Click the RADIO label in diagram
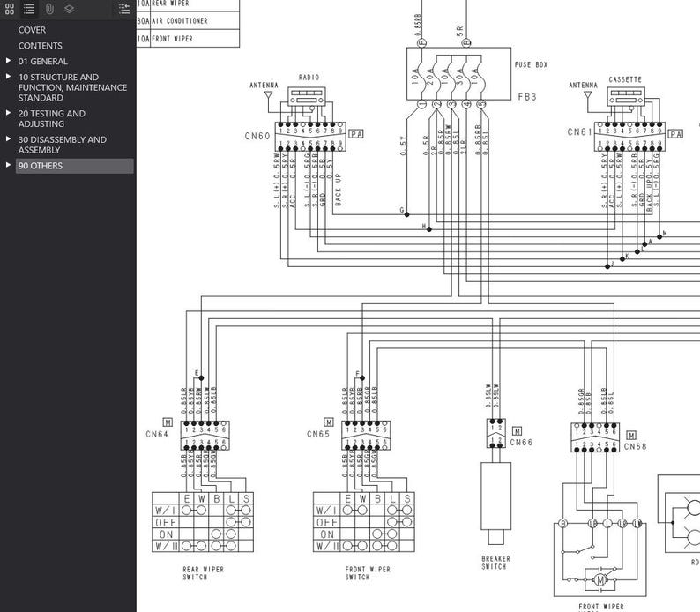The height and width of the screenshot is (612, 700). (309, 78)
